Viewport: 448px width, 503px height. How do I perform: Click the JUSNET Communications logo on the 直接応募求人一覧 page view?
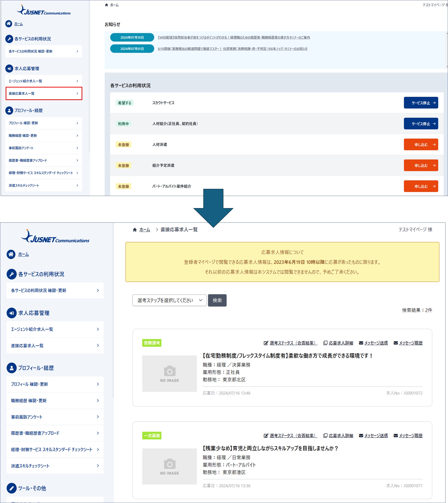click(x=55, y=236)
